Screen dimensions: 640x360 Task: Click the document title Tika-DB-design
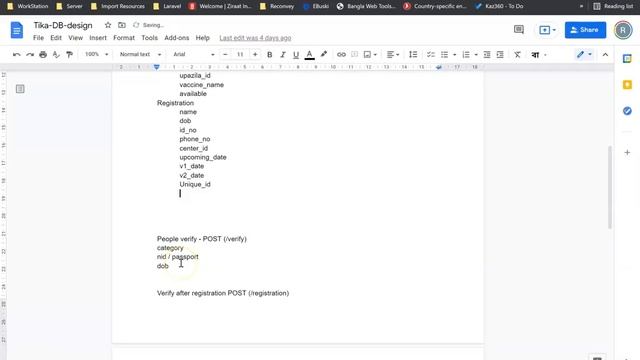point(63,25)
